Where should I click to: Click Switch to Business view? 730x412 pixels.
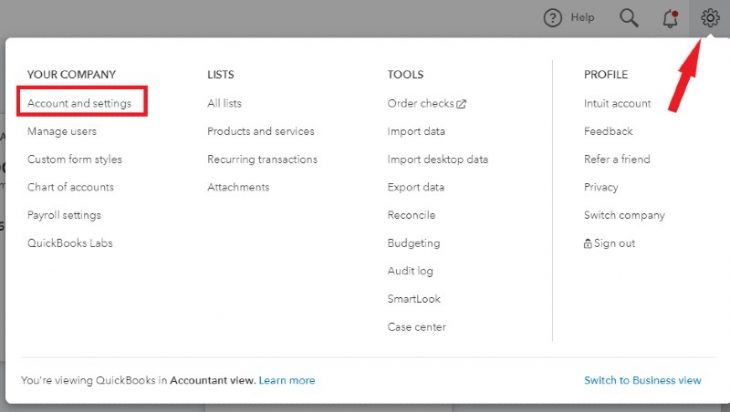click(642, 380)
